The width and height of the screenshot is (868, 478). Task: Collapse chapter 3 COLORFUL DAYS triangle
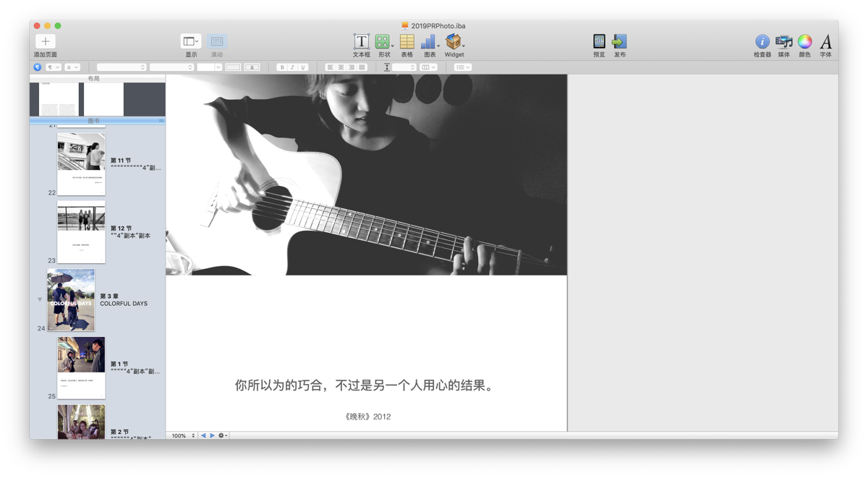(x=40, y=299)
